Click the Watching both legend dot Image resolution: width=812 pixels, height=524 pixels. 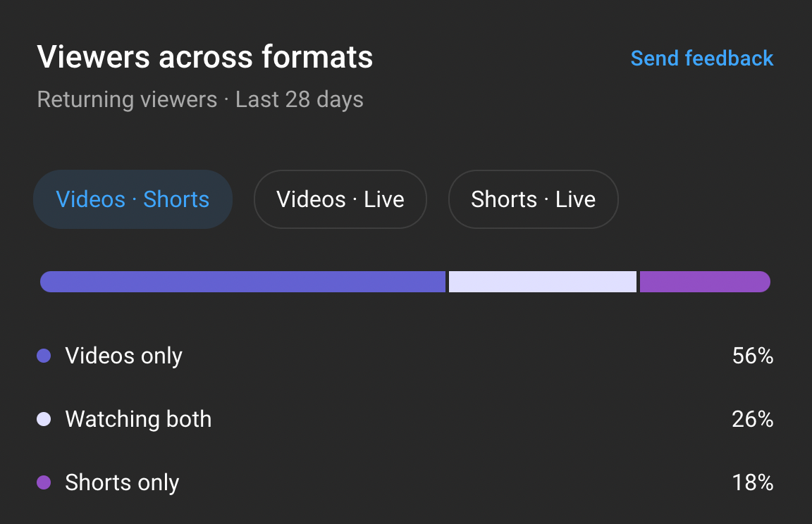[44, 420]
